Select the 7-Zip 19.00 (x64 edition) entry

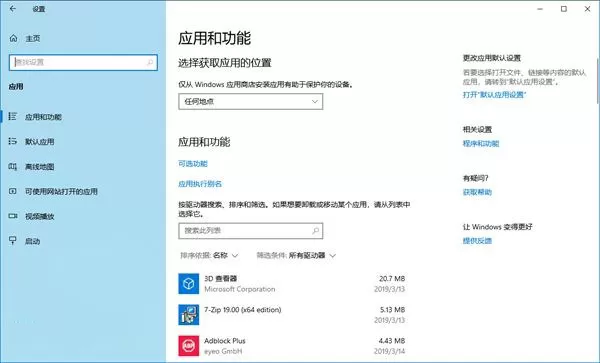(243, 309)
